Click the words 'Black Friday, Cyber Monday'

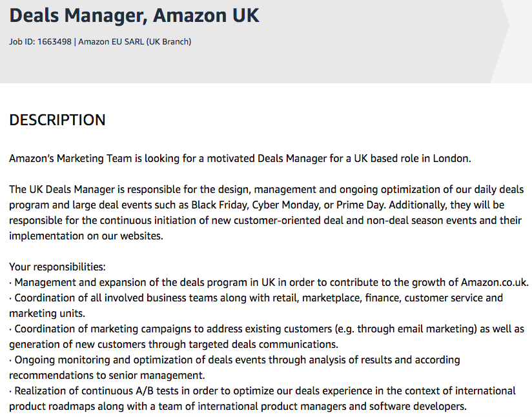coord(256,205)
